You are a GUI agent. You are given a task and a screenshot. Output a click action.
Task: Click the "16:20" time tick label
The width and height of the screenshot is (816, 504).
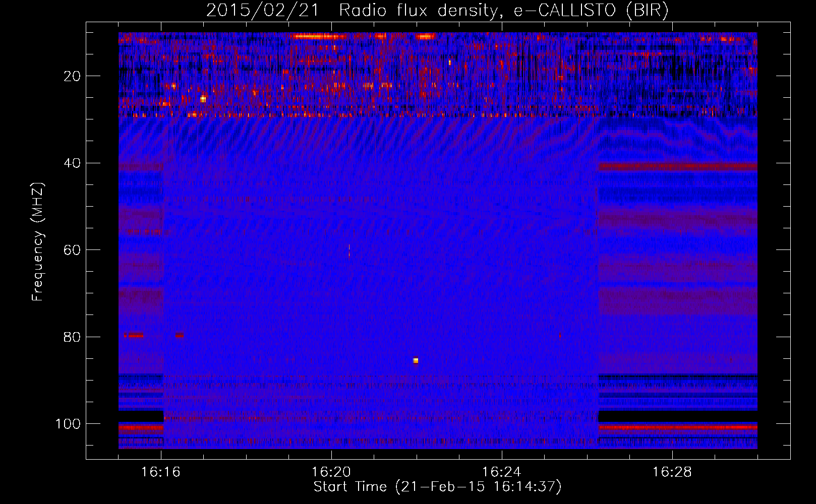point(331,472)
